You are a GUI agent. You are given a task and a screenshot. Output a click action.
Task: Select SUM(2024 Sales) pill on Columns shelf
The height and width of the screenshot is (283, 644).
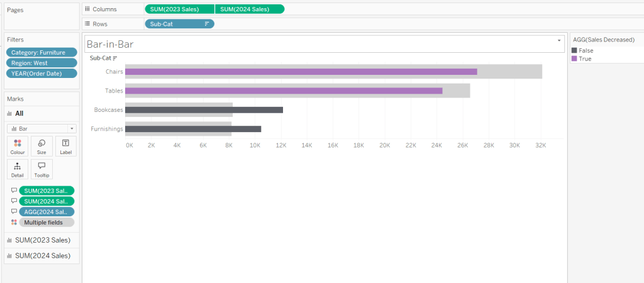[x=249, y=9]
